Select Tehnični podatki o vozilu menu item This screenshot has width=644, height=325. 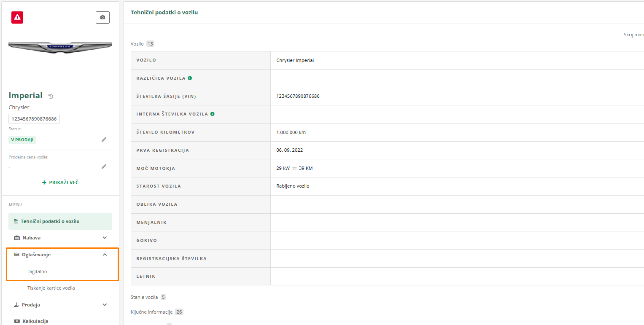pyautogui.click(x=50, y=221)
